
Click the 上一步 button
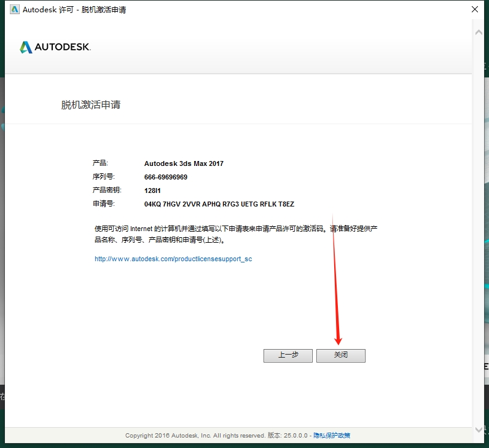(x=288, y=355)
